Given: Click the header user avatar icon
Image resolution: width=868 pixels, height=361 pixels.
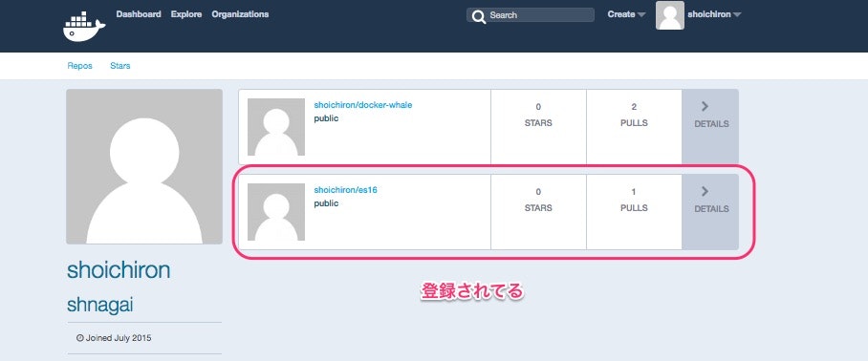Looking at the screenshot, I should point(670,15).
